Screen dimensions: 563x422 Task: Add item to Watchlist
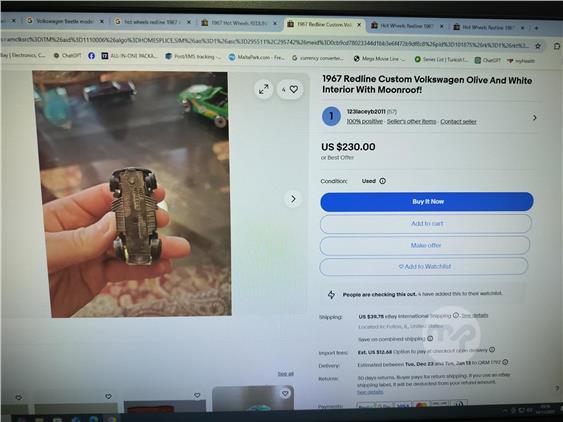tap(424, 266)
